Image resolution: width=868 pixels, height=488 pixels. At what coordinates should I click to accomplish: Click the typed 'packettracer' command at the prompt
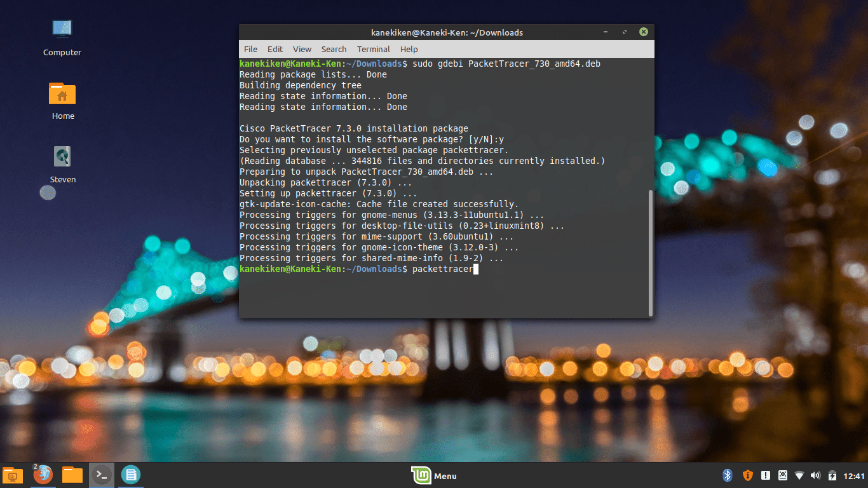click(x=443, y=269)
